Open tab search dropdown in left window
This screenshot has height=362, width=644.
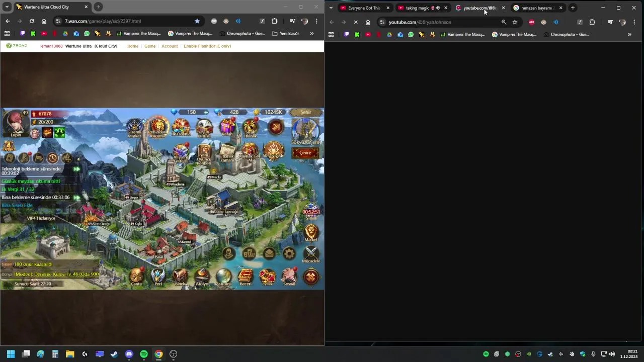7,7
